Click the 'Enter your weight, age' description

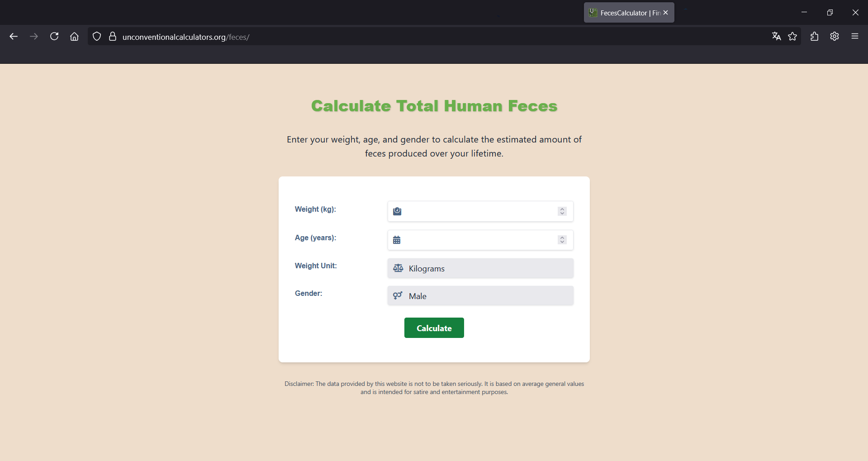(x=434, y=146)
